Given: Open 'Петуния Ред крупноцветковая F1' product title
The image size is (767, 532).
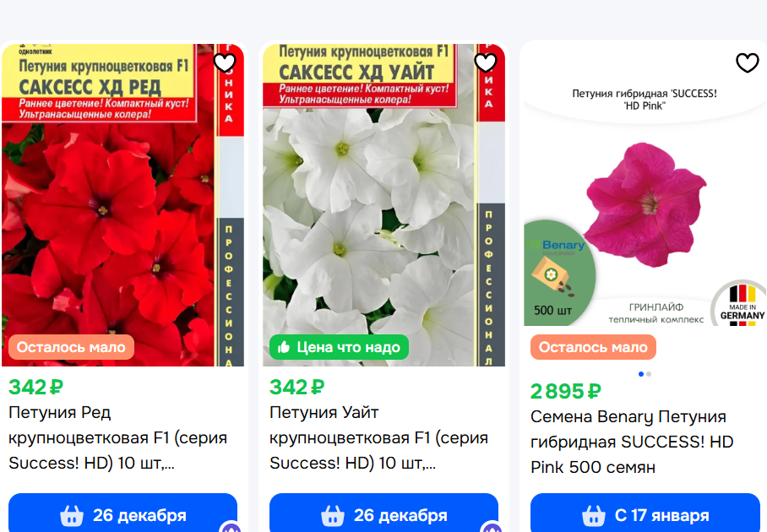Looking at the screenshot, I should (118, 437).
